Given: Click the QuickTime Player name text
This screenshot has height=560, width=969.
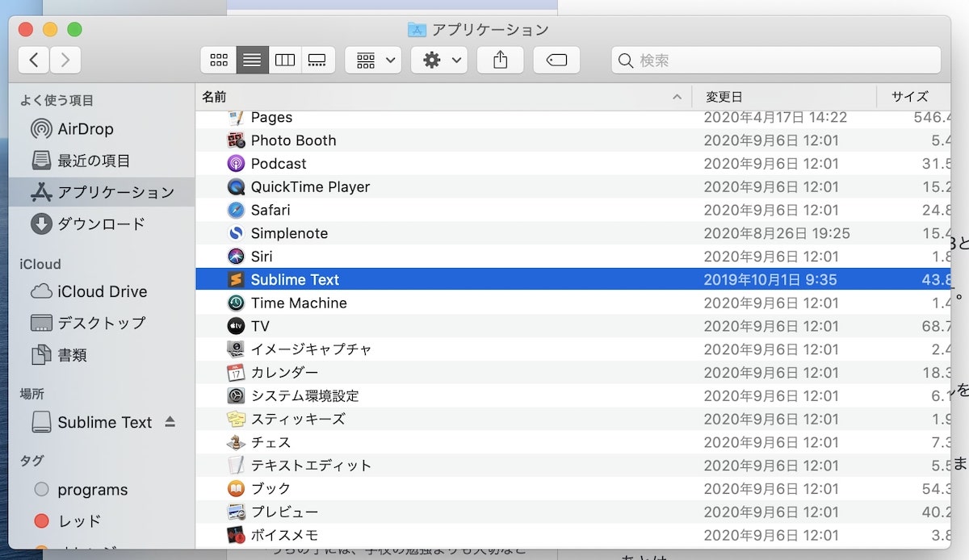Looking at the screenshot, I should (x=310, y=187).
